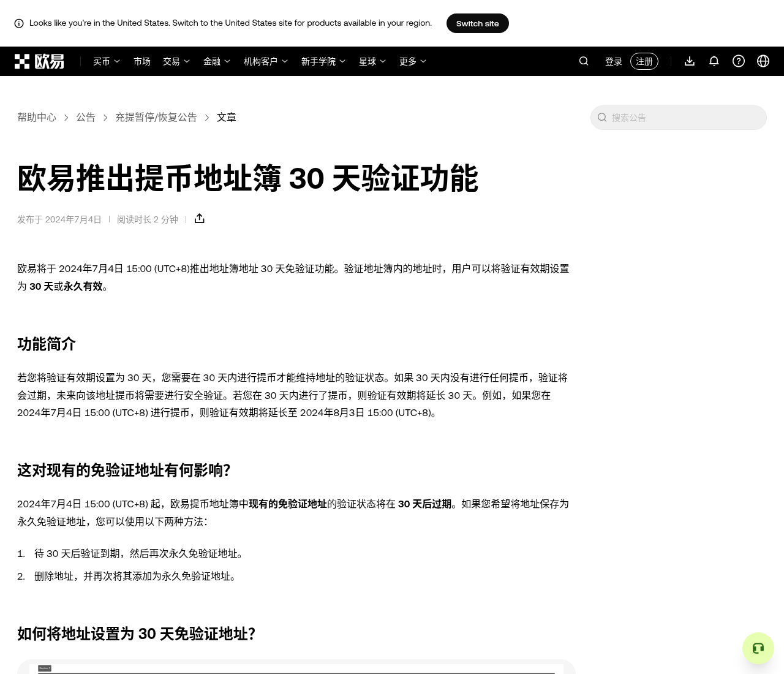Expand the 更多 dropdown menu
This screenshot has height=674, width=784.
coord(413,61)
